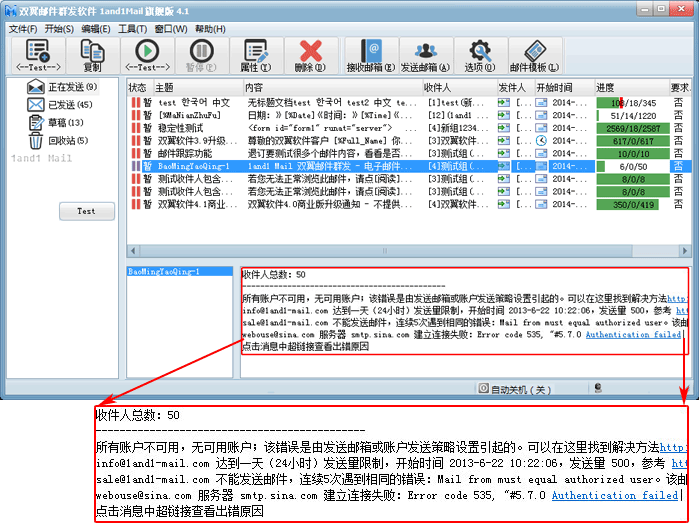Click progress bar showing 6/0/50
The width and height of the screenshot is (700, 523).
(633, 166)
